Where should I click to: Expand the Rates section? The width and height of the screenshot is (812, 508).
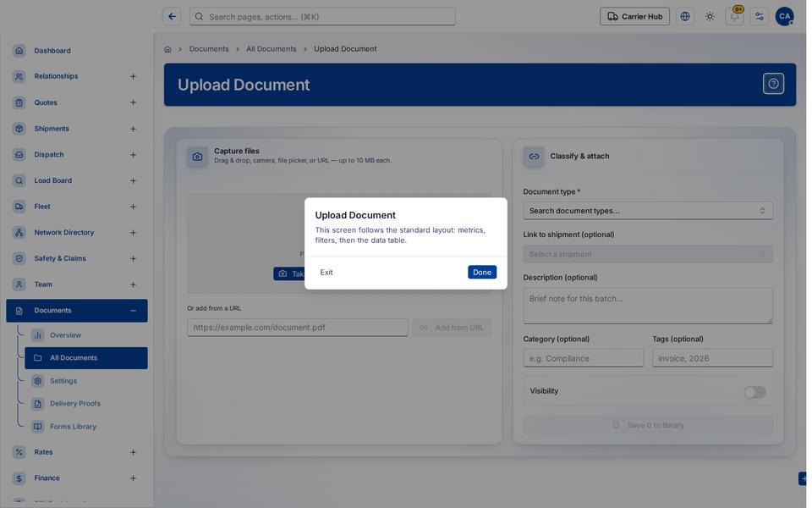(x=133, y=452)
